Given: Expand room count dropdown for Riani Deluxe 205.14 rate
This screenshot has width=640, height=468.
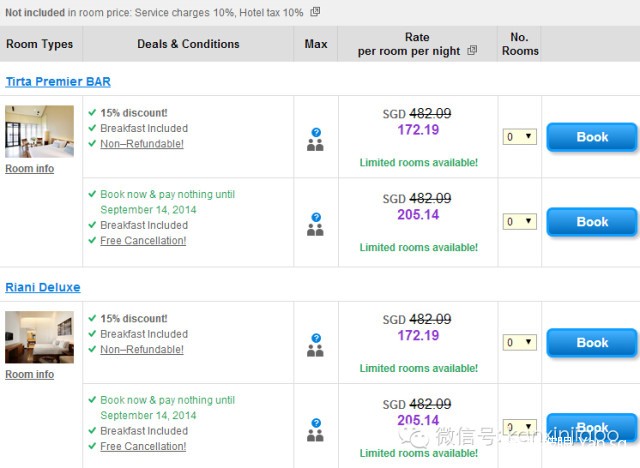Looking at the screenshot, I should pyautogui.click(x=519, y=427).
